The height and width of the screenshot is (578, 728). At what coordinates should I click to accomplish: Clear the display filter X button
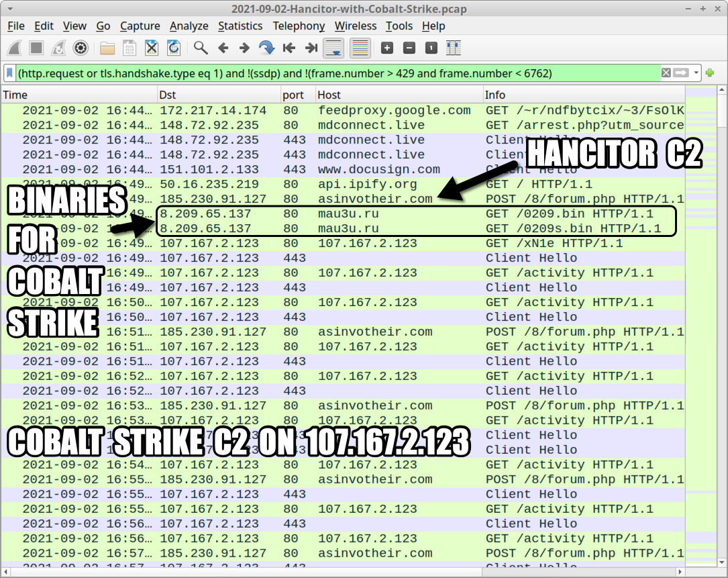tap(666, 73)
